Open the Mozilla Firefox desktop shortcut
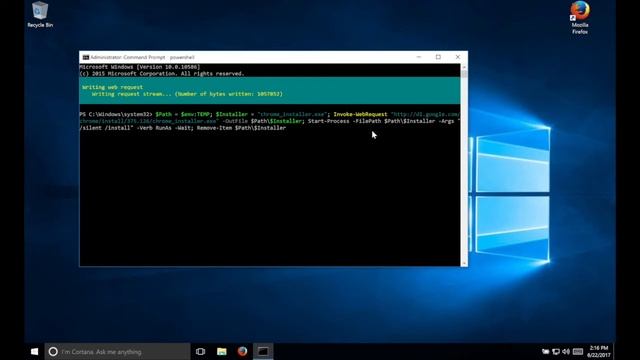The image size is (640, 360). pos(580,17)
